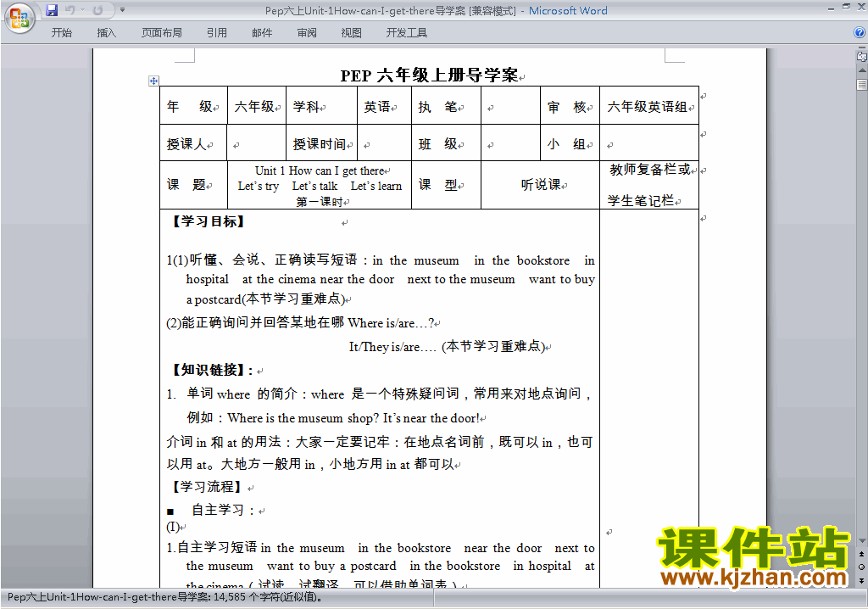Click the line starting '(2)能正确询问并回答'
Screen dimensions: 868x609
(301, 322)
